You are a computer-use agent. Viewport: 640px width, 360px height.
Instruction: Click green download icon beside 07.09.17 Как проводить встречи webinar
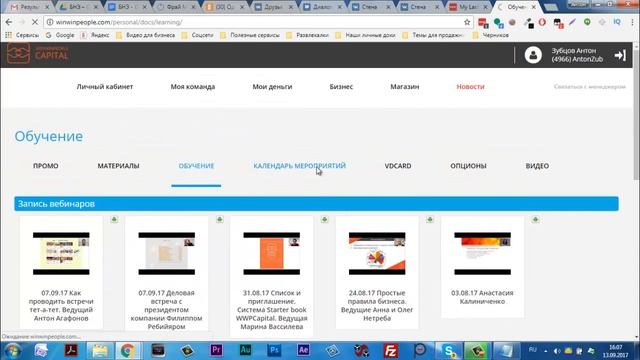click(x=114, y=220)
